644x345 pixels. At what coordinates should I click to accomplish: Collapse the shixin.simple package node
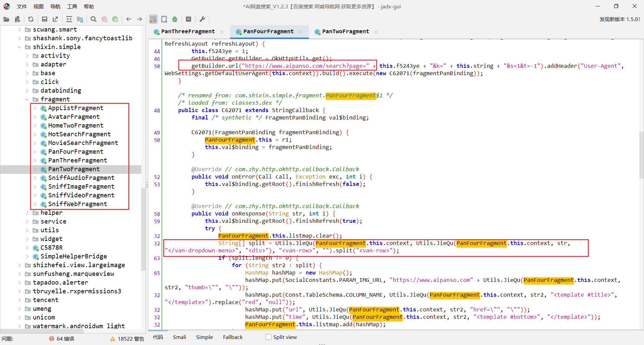(x=19, y=47)
